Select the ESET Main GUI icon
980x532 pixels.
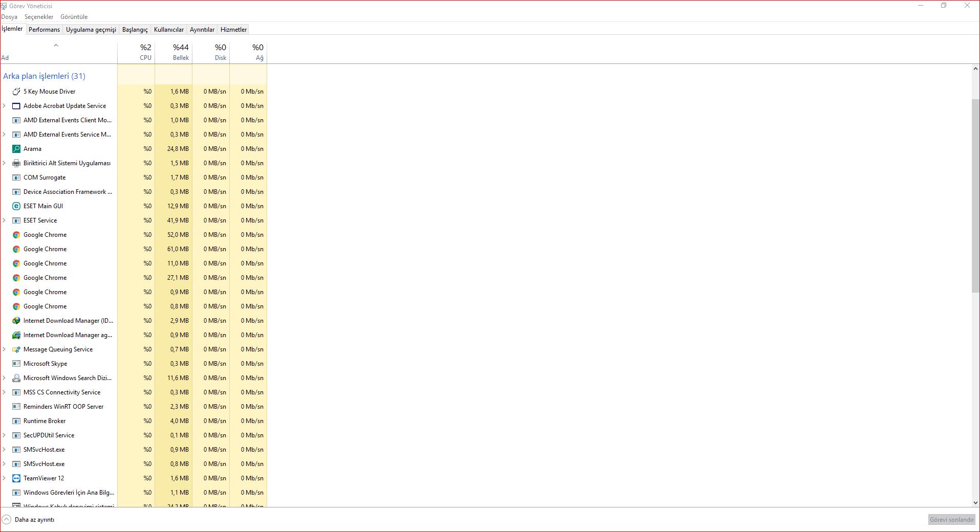click(x=16, y=206)
